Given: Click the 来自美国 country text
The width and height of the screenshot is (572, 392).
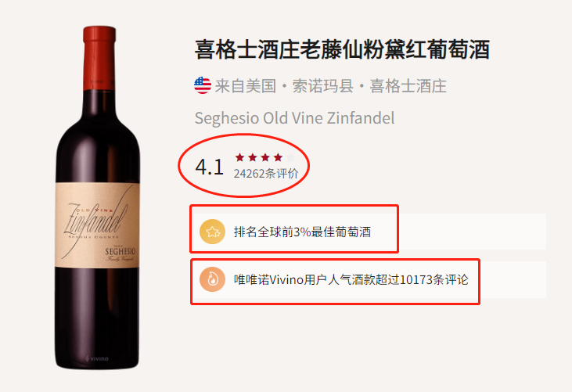Looking at the screenshot, I should [246, 86].
